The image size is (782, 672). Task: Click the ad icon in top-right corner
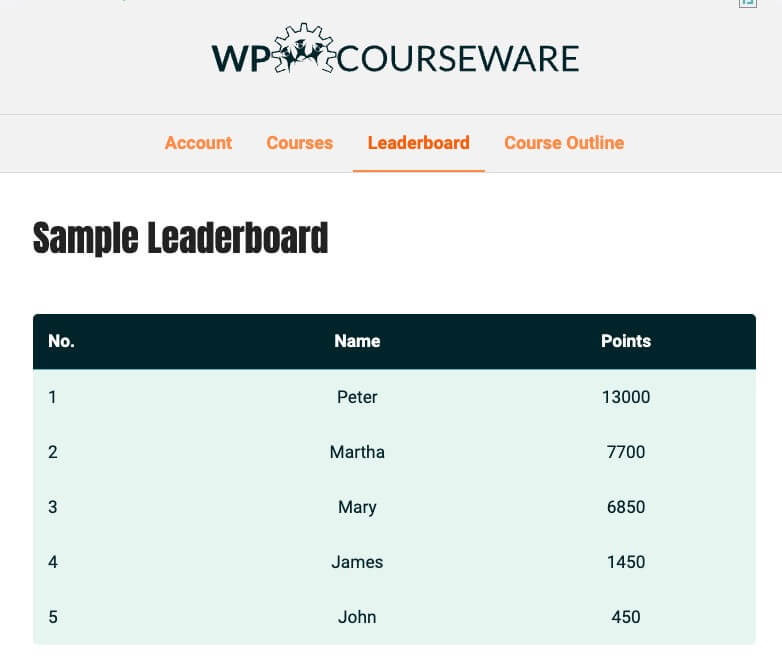coord(748,3)
